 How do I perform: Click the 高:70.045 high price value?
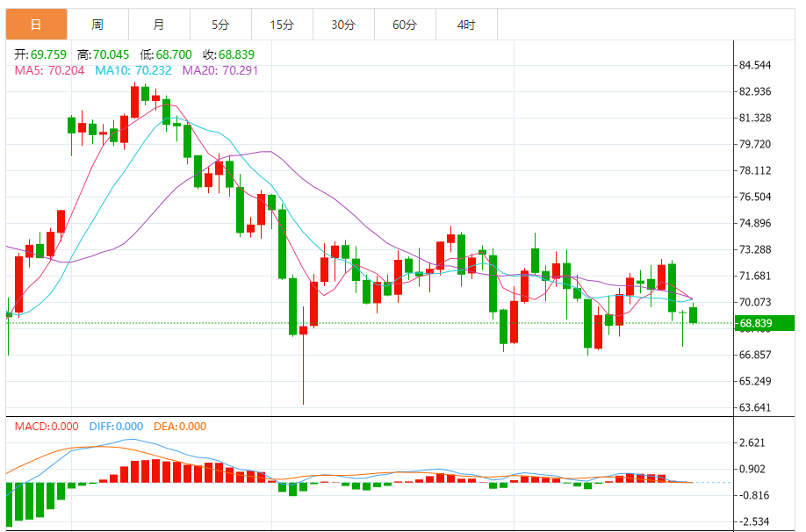click(103, 54)
